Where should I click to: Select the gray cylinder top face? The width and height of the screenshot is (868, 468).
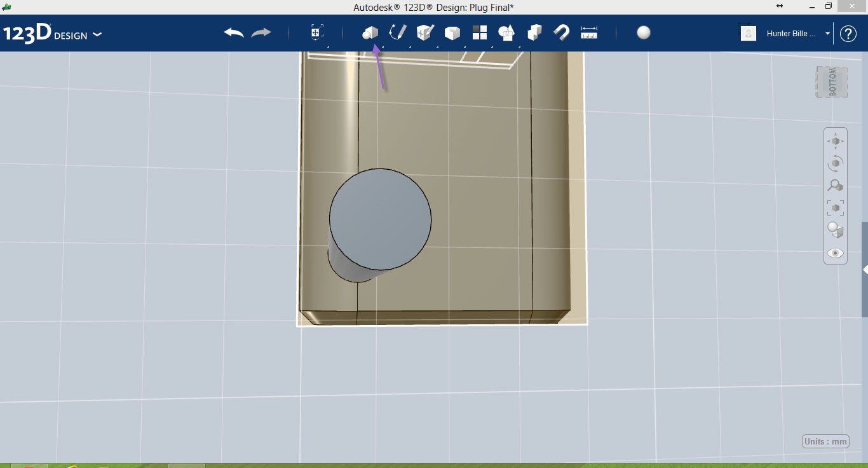(x=380, y=219)
